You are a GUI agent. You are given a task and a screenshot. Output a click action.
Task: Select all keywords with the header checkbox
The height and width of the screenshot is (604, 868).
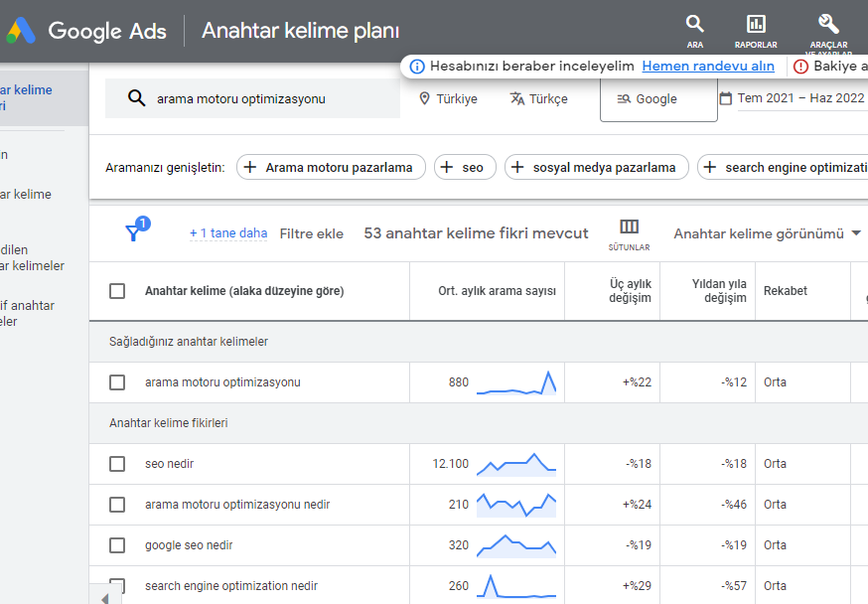pos(116,290)
